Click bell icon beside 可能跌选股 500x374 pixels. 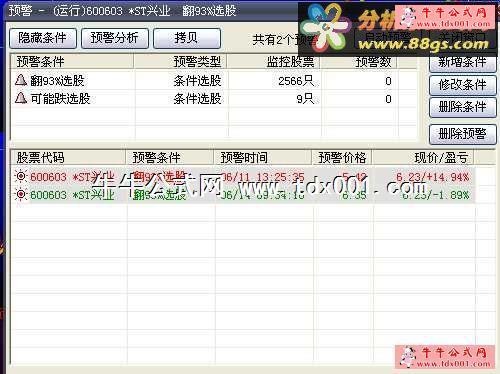[21, 98]
